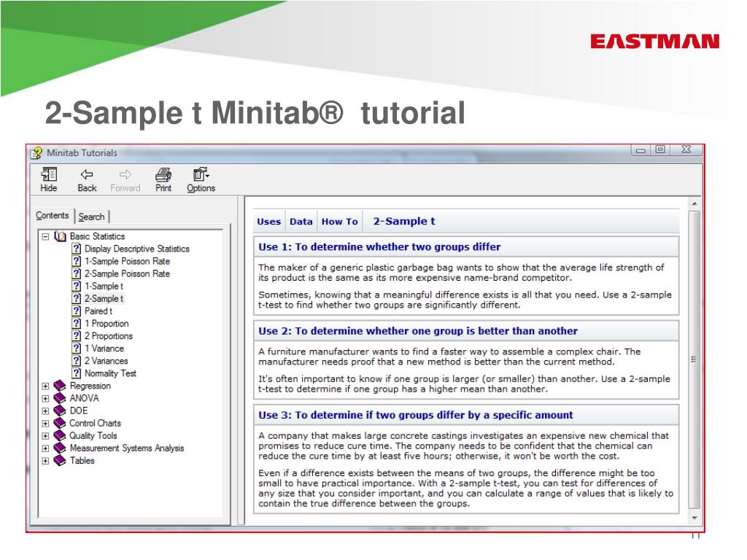Select the 1-Sample t topic
Image resolution: width=747 pixels, height=560 pixels.
(x=104, y=286)
